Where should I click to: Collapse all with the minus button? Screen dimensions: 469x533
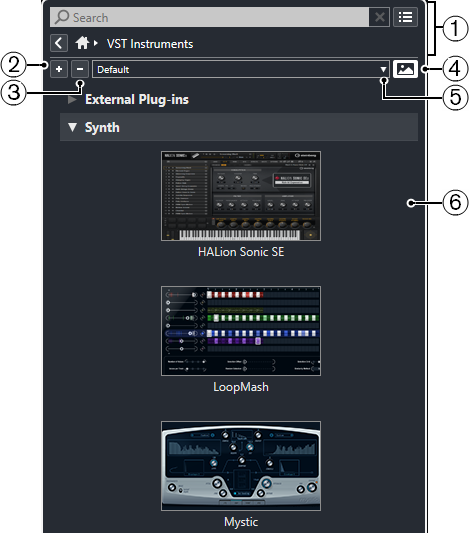click(80, 69)
